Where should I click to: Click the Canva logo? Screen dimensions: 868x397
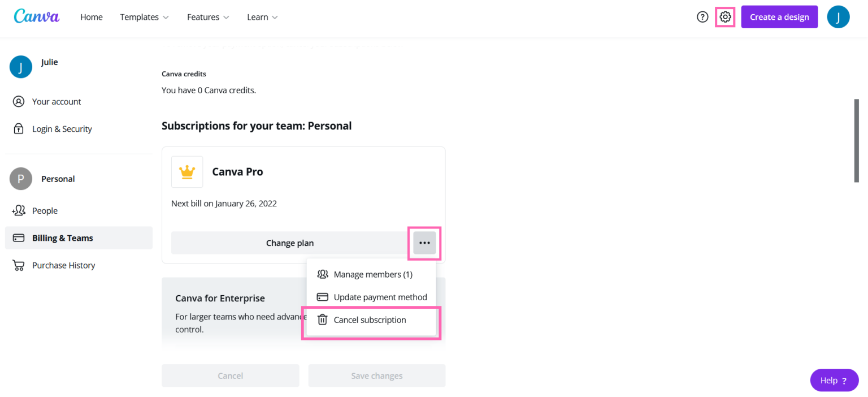click(36, 16)
